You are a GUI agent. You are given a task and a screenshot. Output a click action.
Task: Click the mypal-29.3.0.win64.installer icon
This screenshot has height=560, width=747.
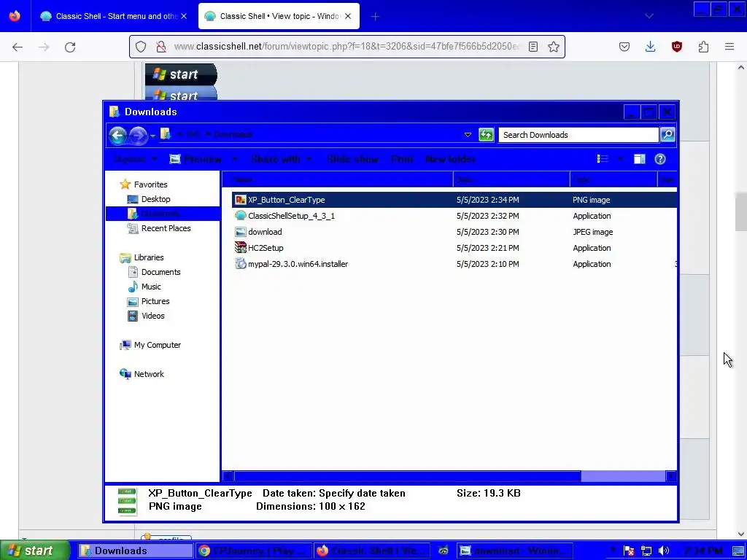tap(241, 264)
